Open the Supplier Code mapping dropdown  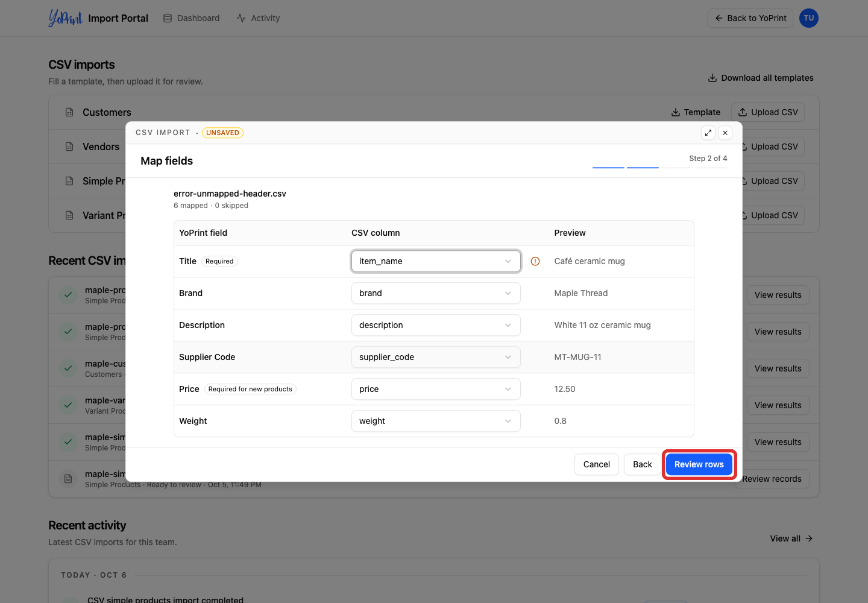pos(436,357)
